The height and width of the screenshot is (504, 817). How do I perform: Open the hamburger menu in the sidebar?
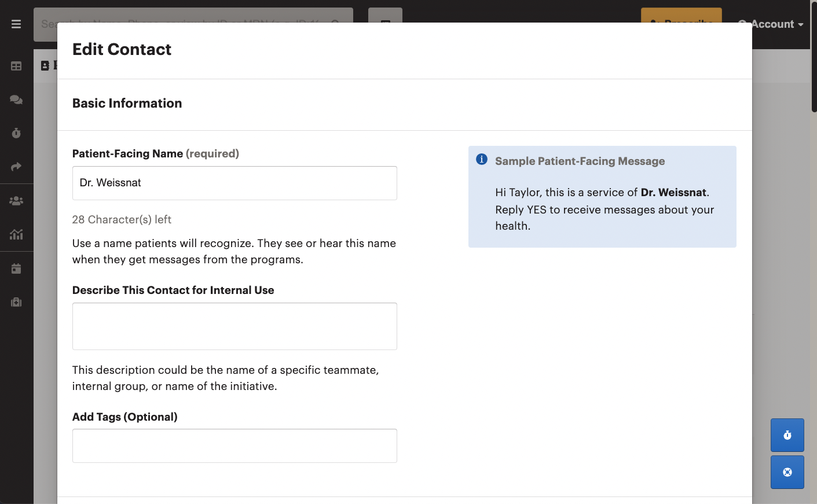[16, 24]
